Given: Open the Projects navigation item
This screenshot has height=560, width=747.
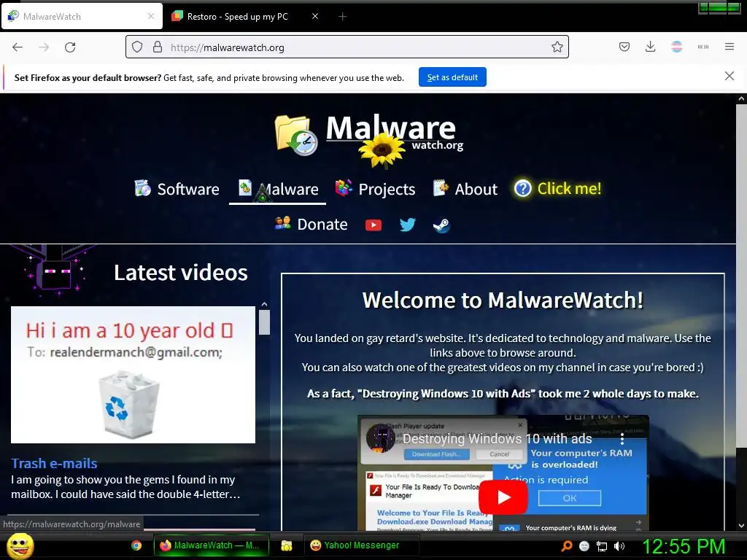Looking at the screenshot, I should (376, 189).
